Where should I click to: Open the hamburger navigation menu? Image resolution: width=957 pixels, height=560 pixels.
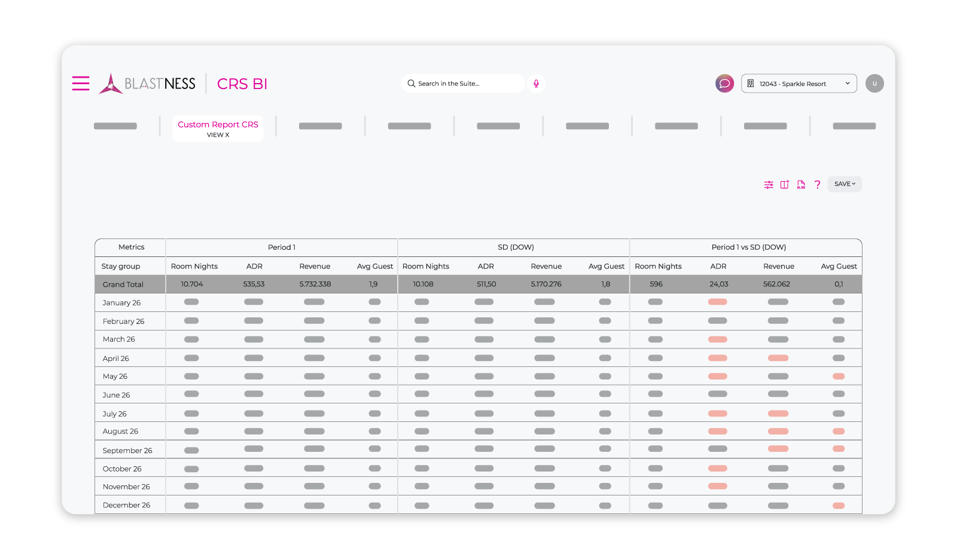point(81,83)
